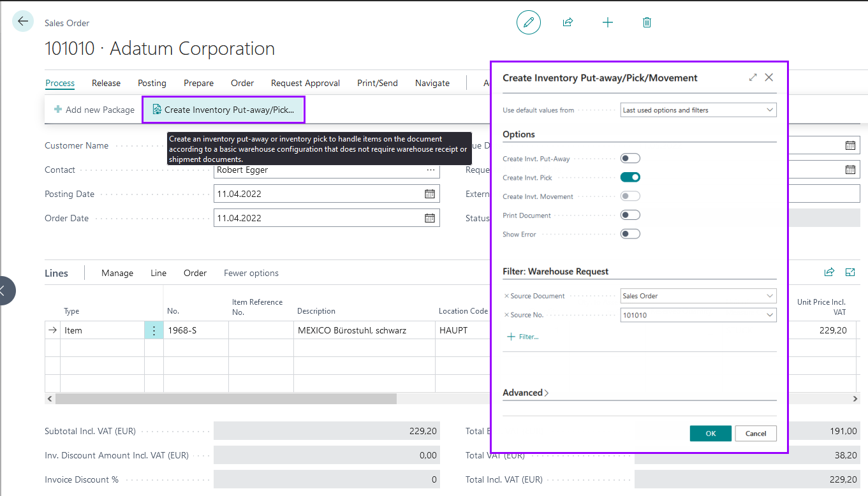
Task: Turn off Create Invt. Pick switch
Action: (x=630, y=177)
